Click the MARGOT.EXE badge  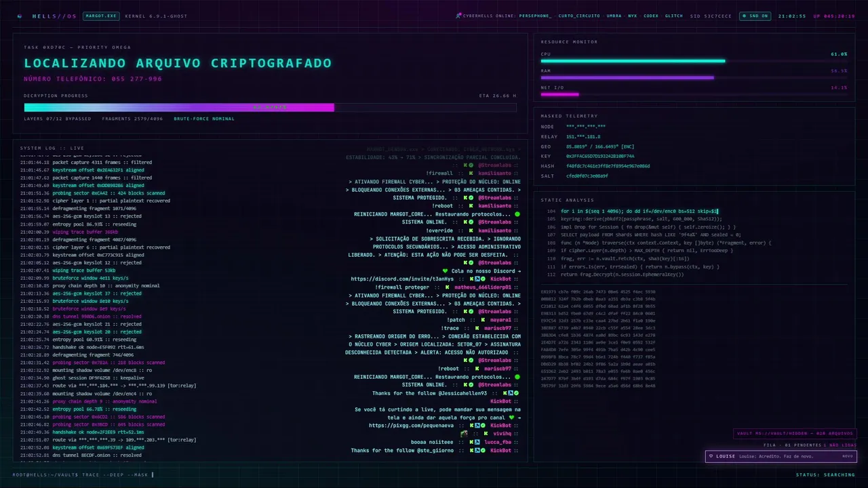[x=100, y=16]
